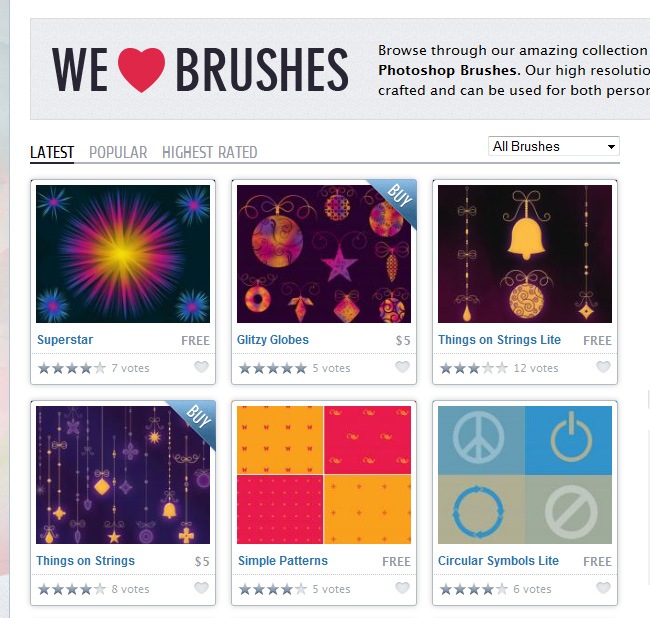Open the All Brushes dropdown

coord(554,146)
